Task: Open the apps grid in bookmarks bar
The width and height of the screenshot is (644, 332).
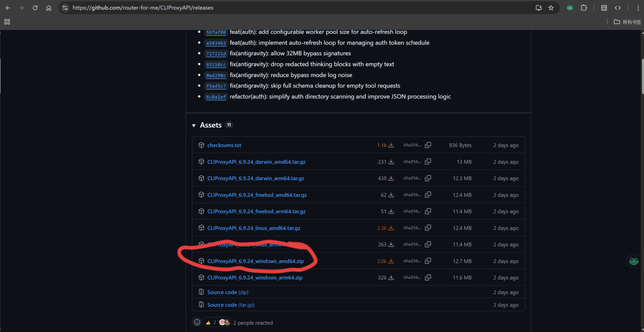Action: (7, 22)
